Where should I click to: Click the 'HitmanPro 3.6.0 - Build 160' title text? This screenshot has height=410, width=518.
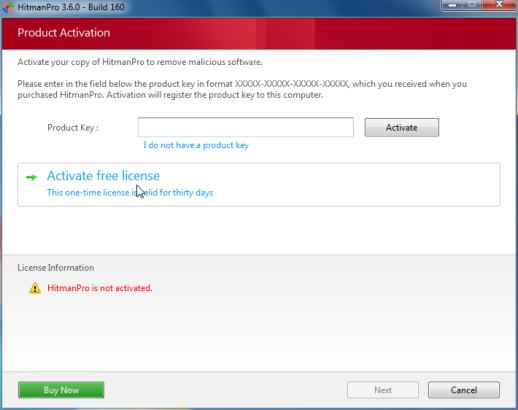pos(71,7)
